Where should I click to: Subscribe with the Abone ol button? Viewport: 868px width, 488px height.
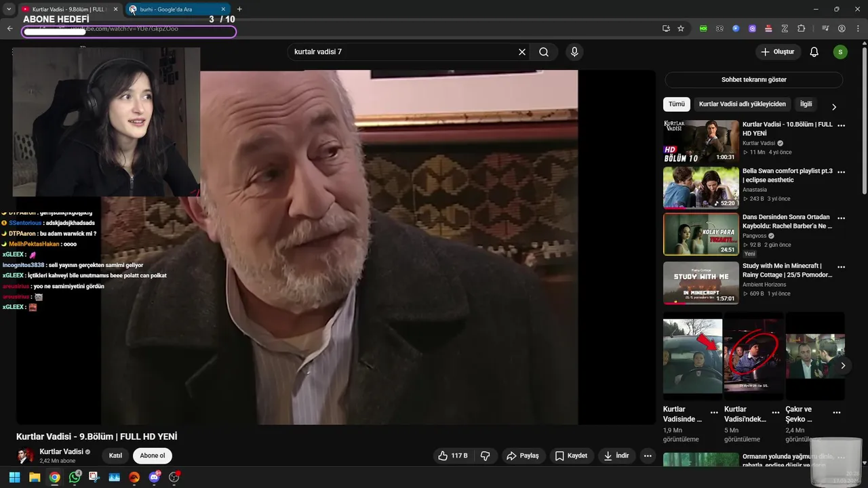point(153,456)
